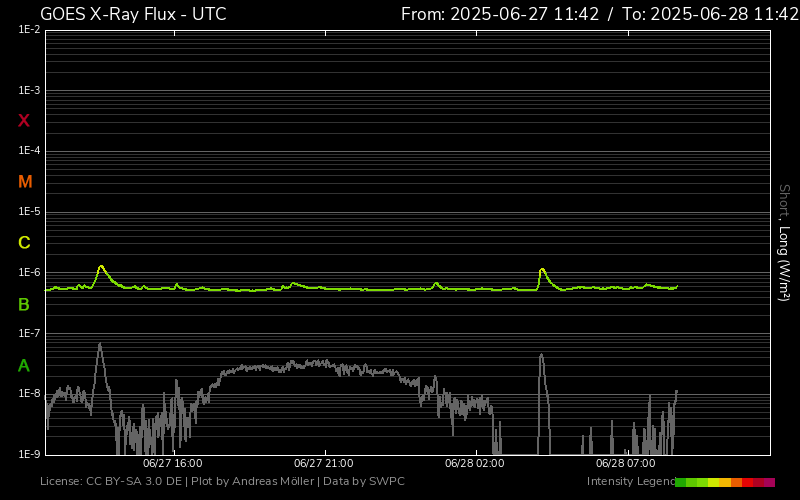Click the Short, Long (W/m²) axis title
Screen dimensions: 800x500
(x=784, y=242)
